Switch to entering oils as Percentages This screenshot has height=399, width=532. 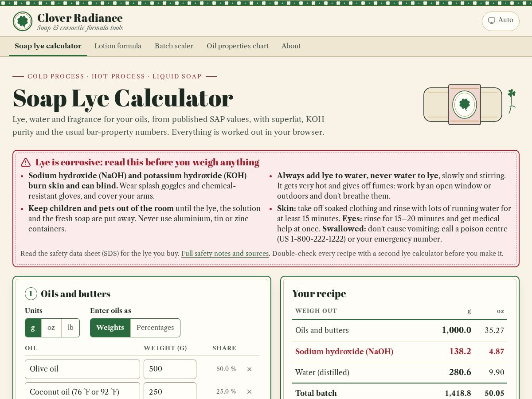click(x=155, y=328)
